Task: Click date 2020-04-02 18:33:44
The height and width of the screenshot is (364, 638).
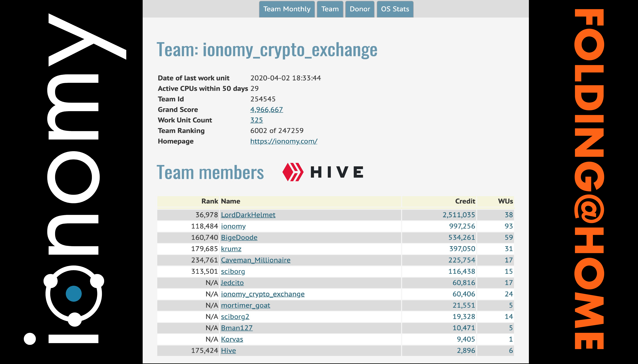Action: [x=286, y=78]
